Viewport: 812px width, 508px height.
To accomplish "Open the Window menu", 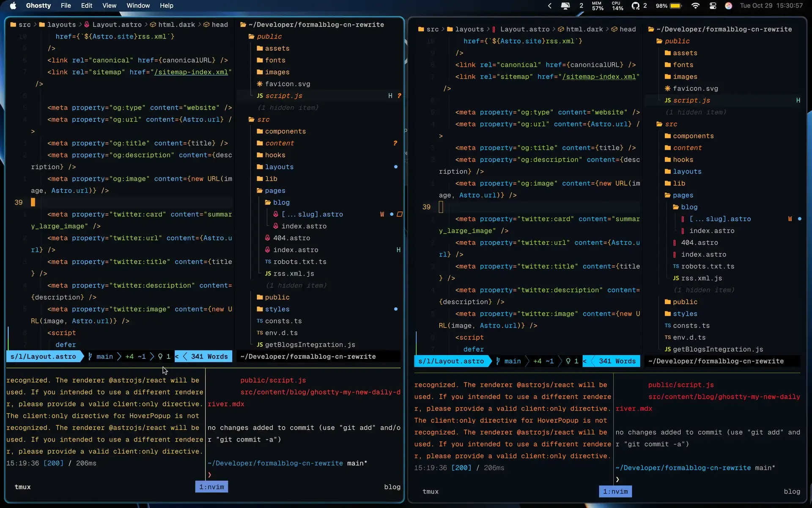I will pyautogui.click(x=138, y=6).
